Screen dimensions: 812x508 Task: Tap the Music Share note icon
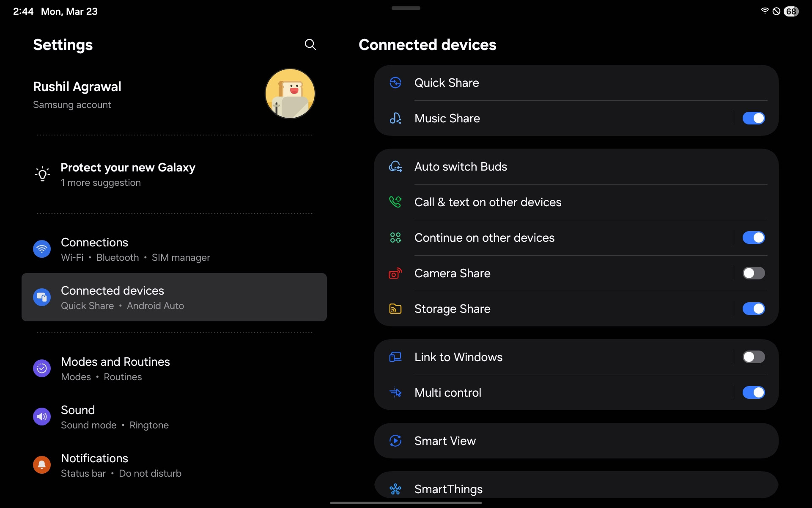tap(395, 118)
